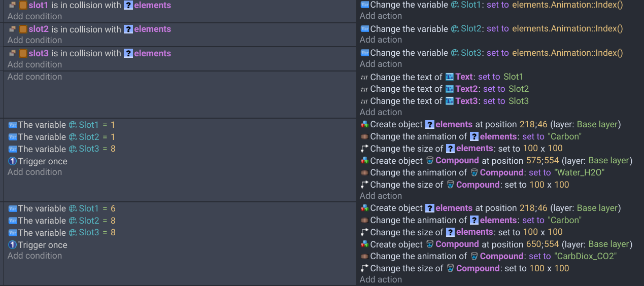Add an action at the bottom of the CO2 event

pyautogui.click(x=381, y=279)
